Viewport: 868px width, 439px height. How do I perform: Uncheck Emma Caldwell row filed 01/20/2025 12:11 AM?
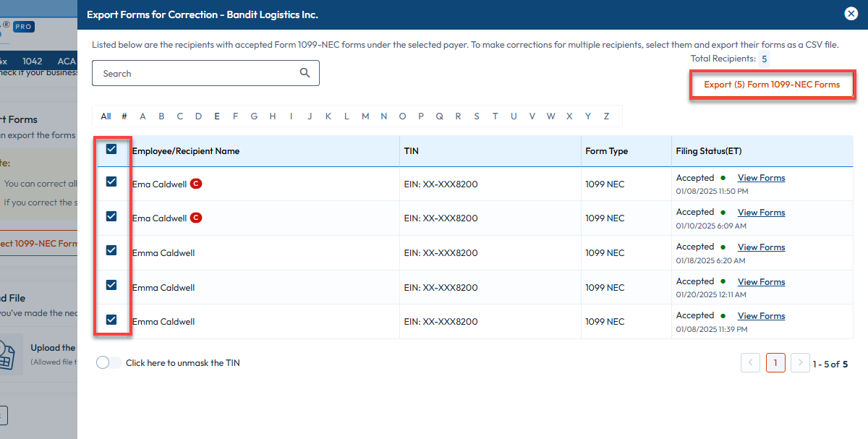tap(111, 285)
